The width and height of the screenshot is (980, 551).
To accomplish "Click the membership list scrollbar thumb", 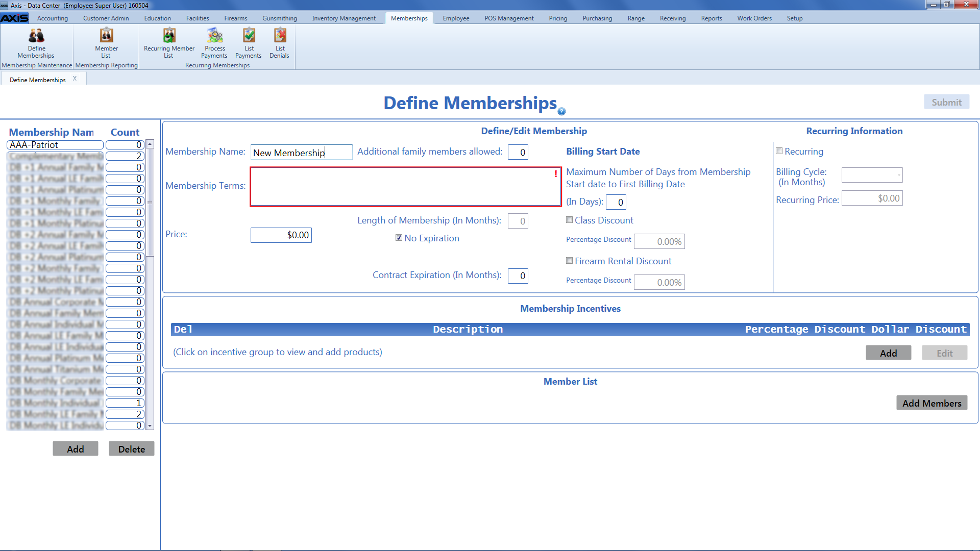I will click(x=150, y=202).
